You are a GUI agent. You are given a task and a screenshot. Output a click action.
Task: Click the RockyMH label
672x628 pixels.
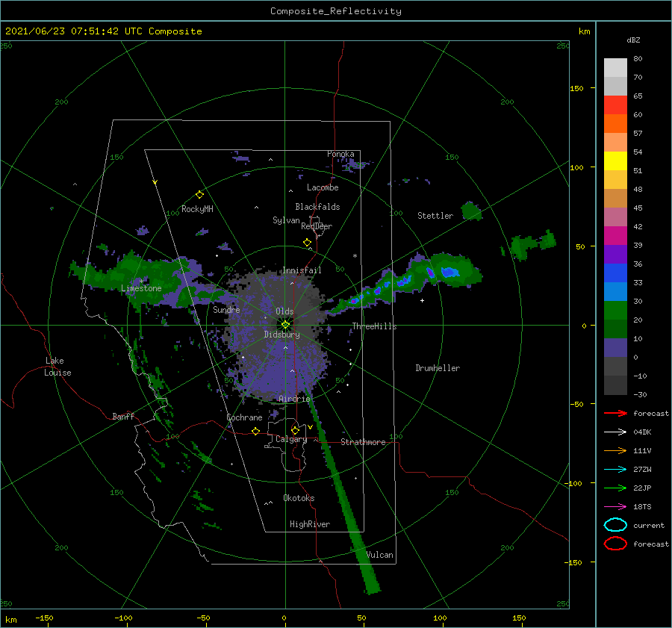196,209
